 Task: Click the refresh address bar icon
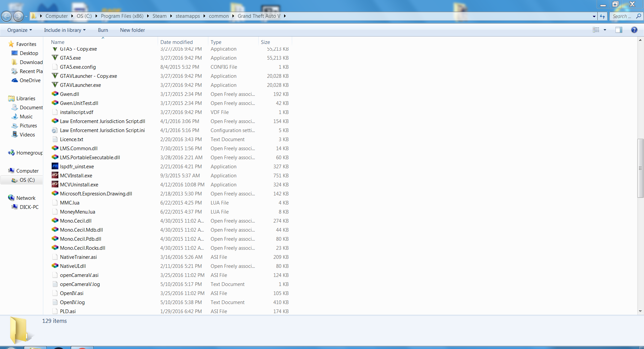point(602,16)
